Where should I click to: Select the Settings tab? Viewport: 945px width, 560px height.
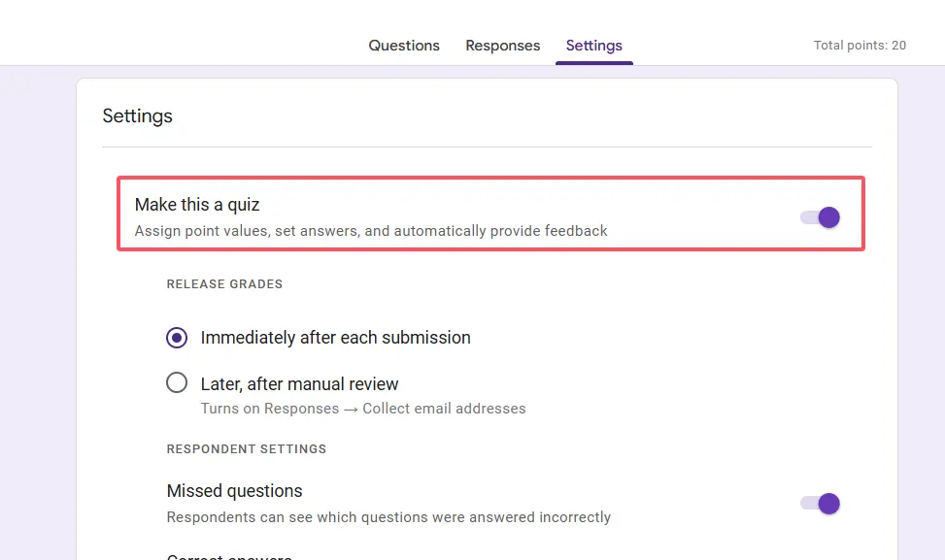coord(593,46)
